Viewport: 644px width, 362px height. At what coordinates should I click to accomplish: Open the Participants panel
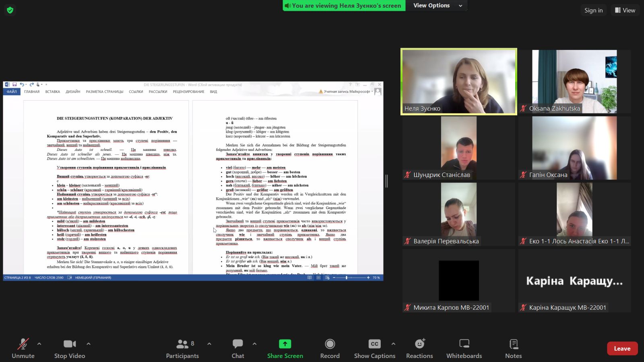[x=182, y=348]
